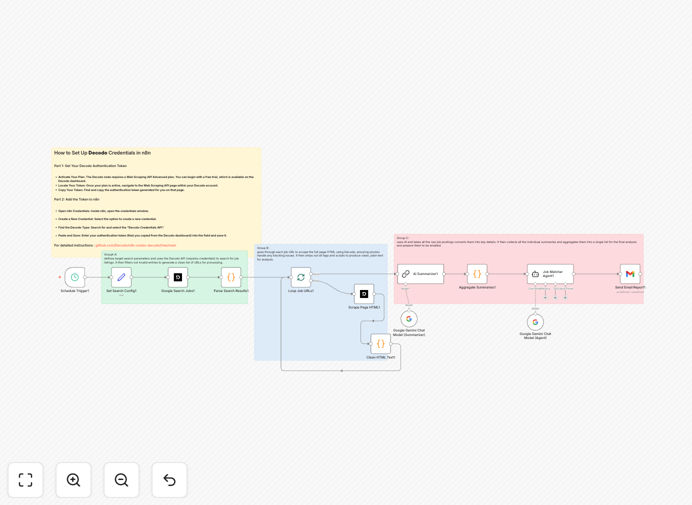Open the Clean HTML Text1 code node
The width and height of the screenshot is (692, 505).
pos(380,344)
